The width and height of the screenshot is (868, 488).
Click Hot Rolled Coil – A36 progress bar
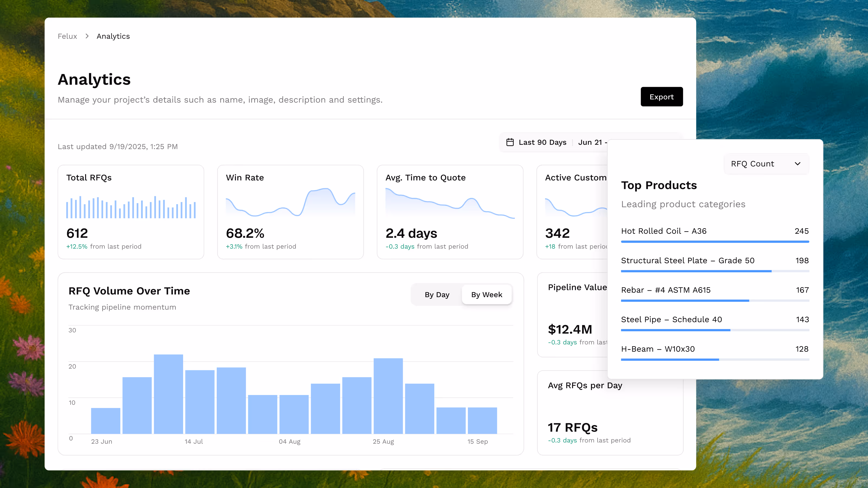[715, 242]
